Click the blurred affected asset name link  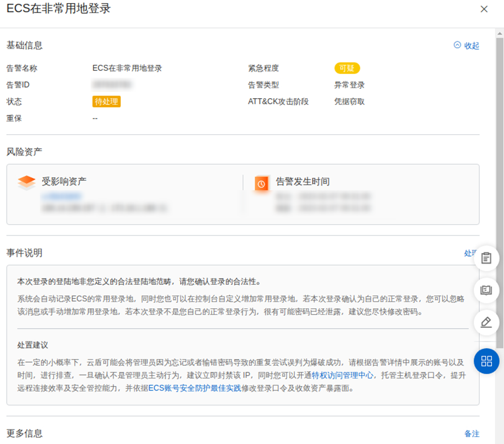click(62, 196)
